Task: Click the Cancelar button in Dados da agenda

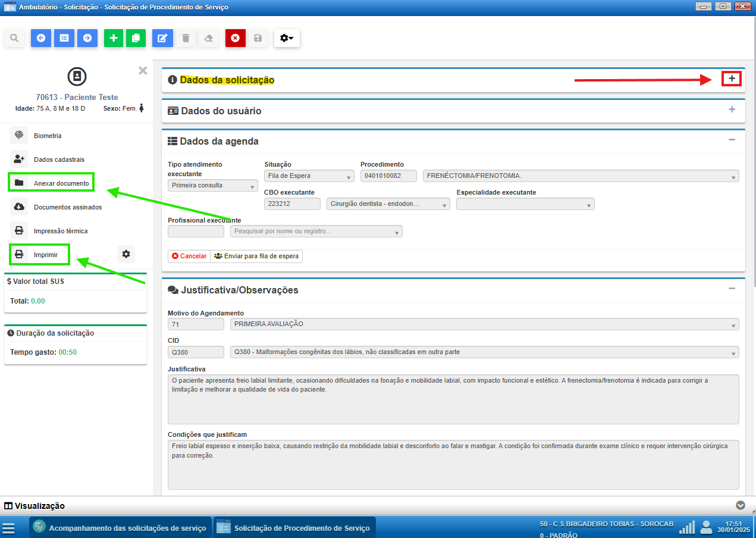Action: (x=189, y=256)
